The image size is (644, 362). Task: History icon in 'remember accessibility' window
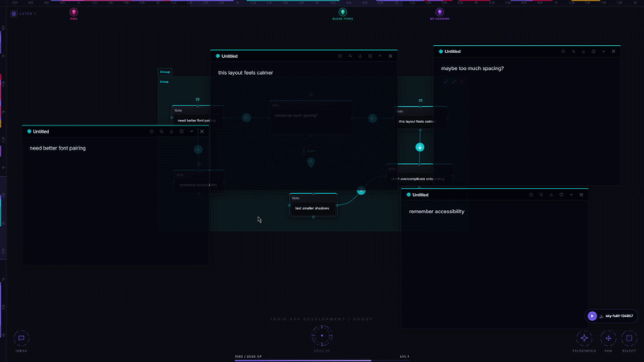[x=531, y=195]
